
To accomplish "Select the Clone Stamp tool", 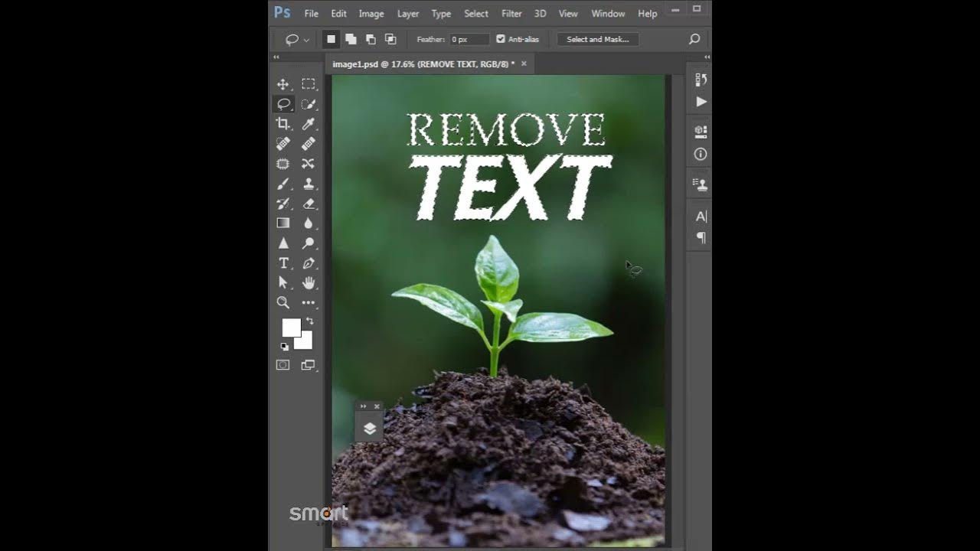I will [309, 184].
